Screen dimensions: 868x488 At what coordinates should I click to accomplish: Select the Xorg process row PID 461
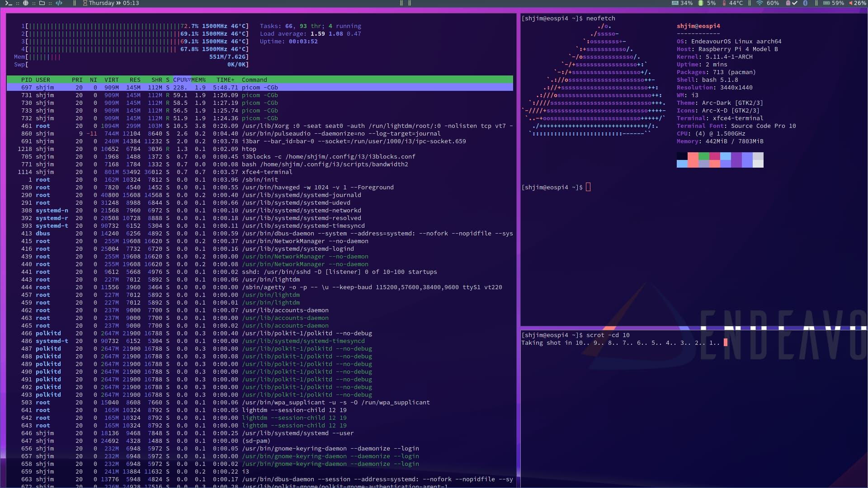pyautogui.click(x=260, y=126)
